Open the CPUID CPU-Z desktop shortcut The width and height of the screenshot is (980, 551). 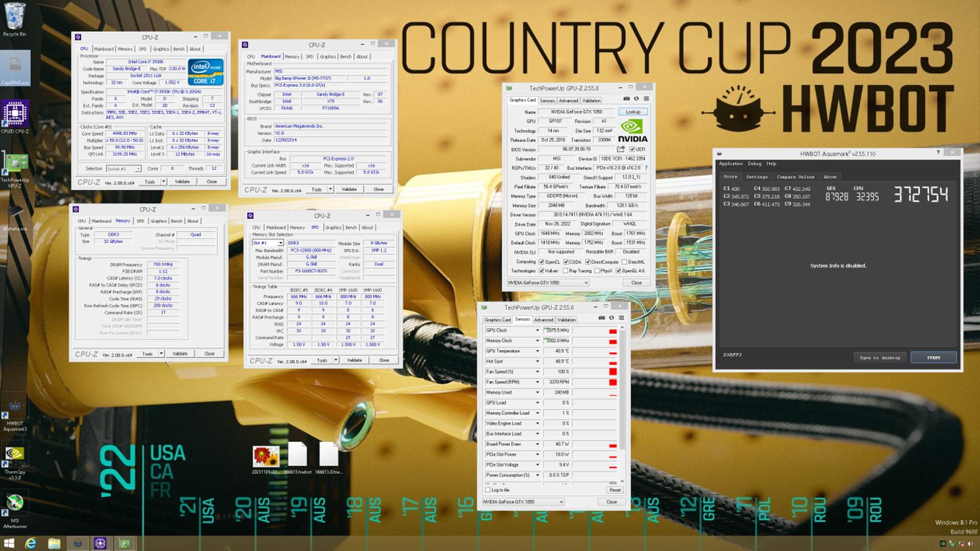click(x=15, y=117)
